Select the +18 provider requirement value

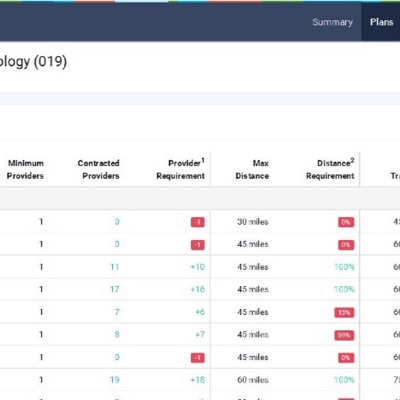[197, 380]
